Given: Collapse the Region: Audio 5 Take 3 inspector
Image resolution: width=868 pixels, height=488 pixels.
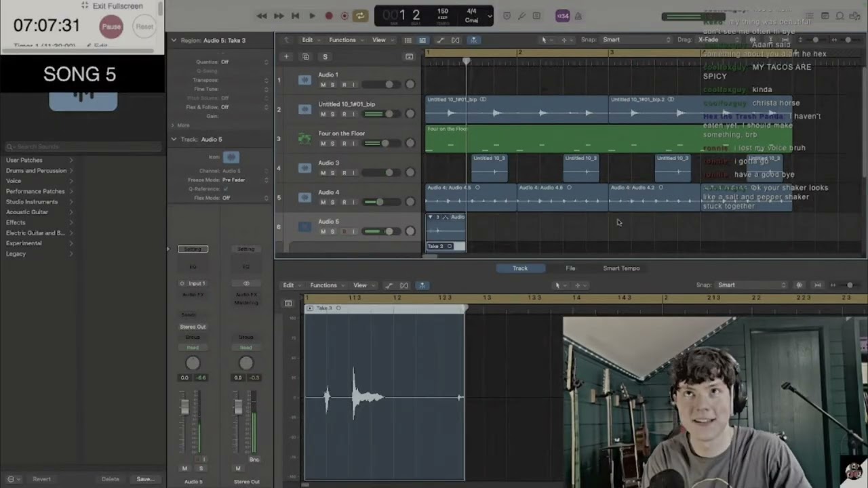Looking at the screenshot, I should click(x=174, y=40).
